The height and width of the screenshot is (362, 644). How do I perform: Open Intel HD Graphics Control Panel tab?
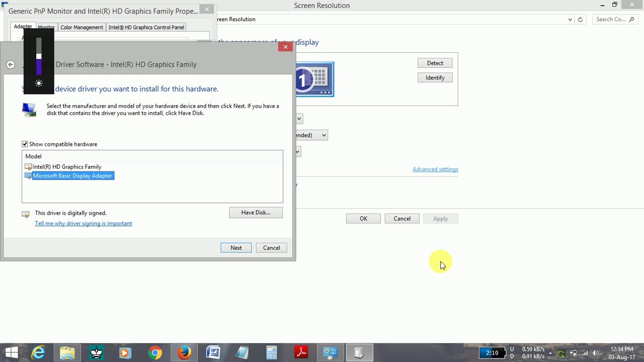(146, 28)
